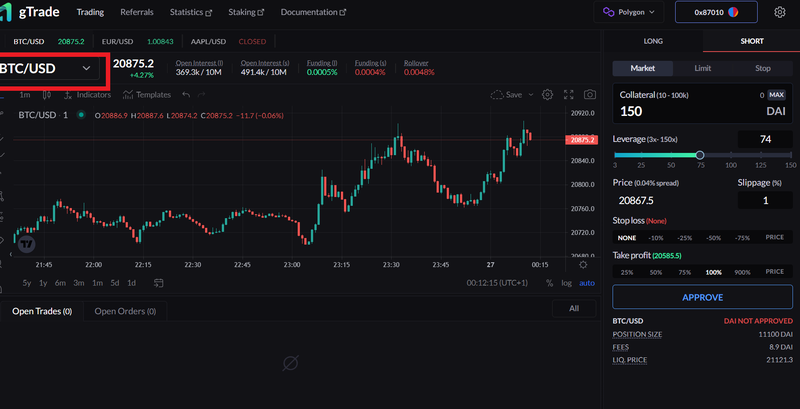
Task: Click the All filter button
Action: (574, 309)
